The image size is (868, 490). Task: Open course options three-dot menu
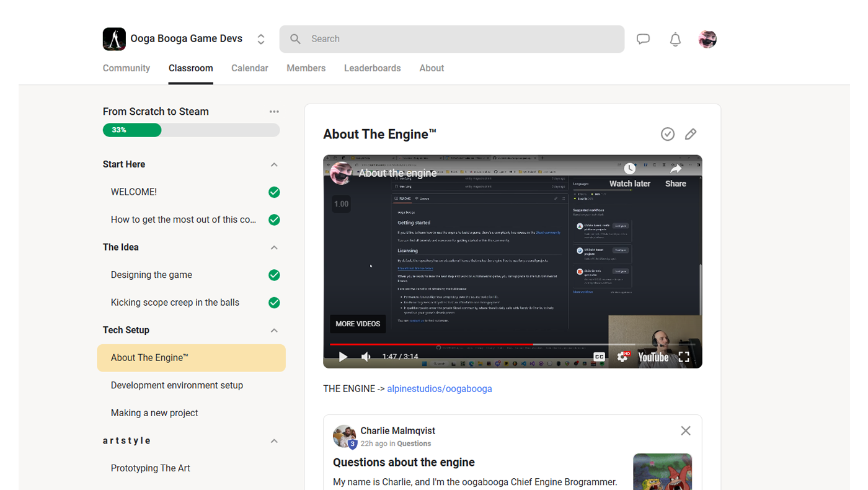pos(274,112)
